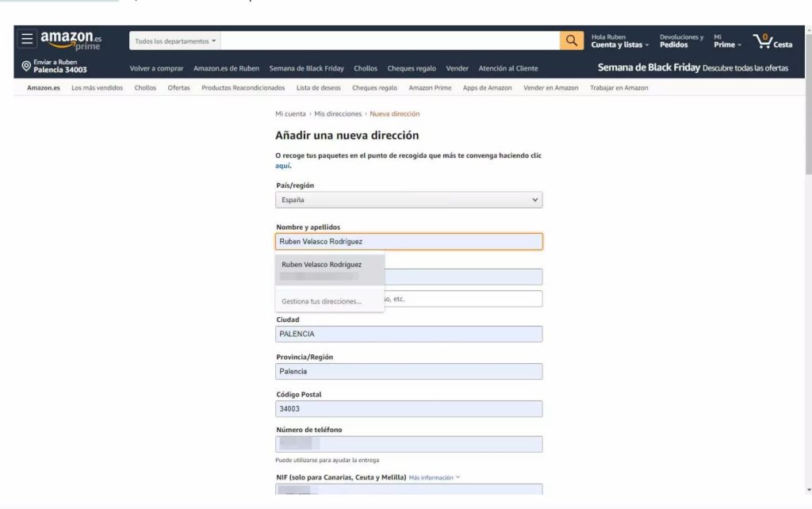The height and width of the screenshot is (509, 812).
Task: Click Vender en Amazon
Action: coord(550,88)
